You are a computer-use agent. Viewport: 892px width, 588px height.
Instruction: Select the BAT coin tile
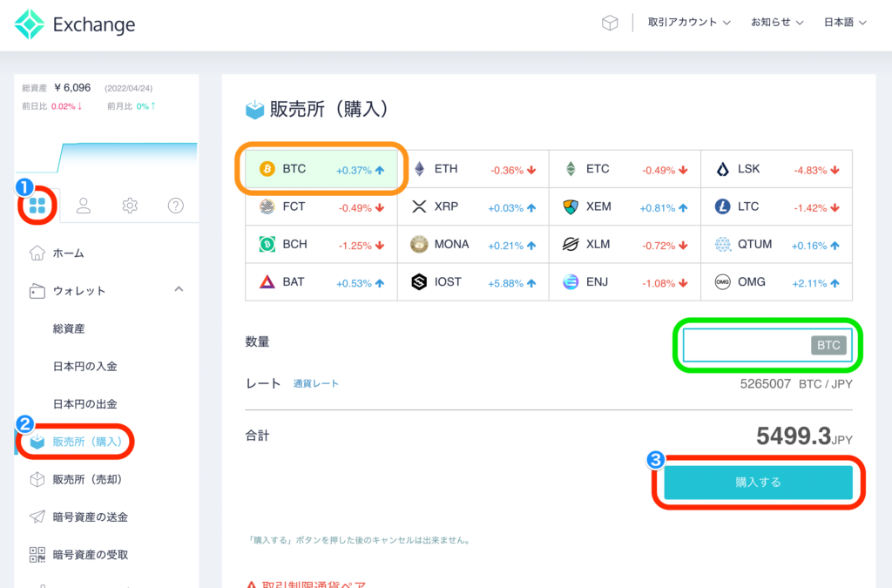[x=321, y=281]
